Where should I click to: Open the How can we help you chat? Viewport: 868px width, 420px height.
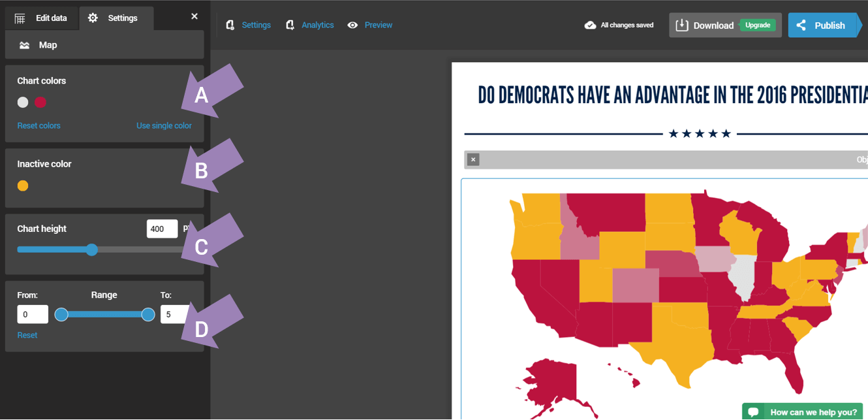coord(802,412)
